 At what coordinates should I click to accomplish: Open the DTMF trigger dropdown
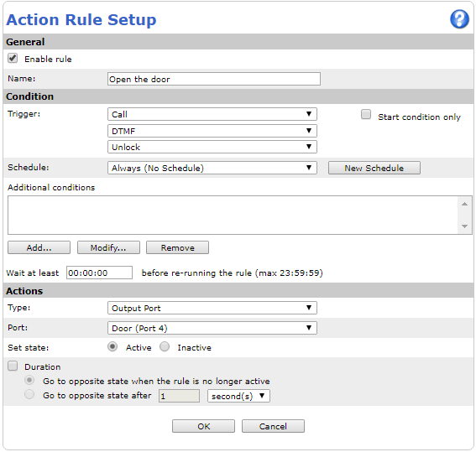tap(212, 131)
